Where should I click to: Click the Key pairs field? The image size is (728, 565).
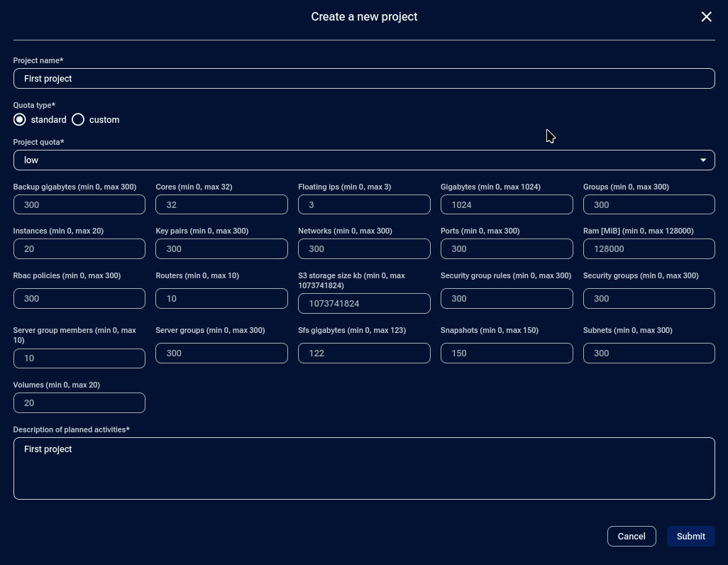(221, 249)
